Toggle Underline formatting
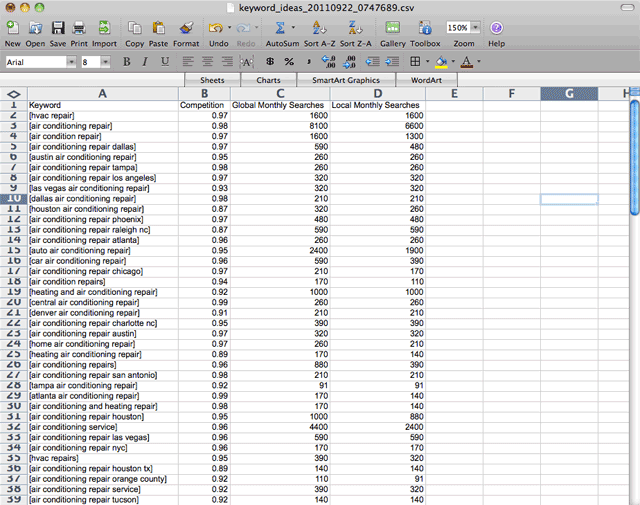Viewport: 640px width, 505px height. [165, 62]
